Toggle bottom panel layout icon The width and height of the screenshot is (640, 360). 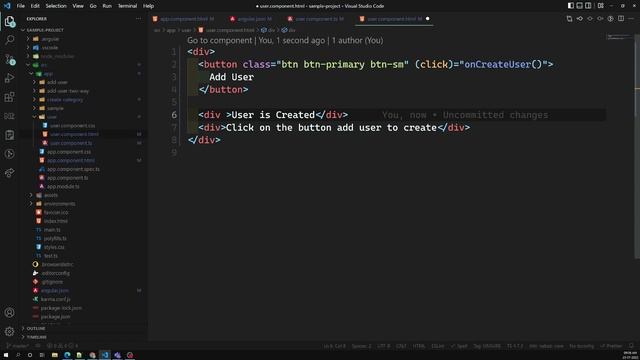pyautogui.click(x=579, y=6)
